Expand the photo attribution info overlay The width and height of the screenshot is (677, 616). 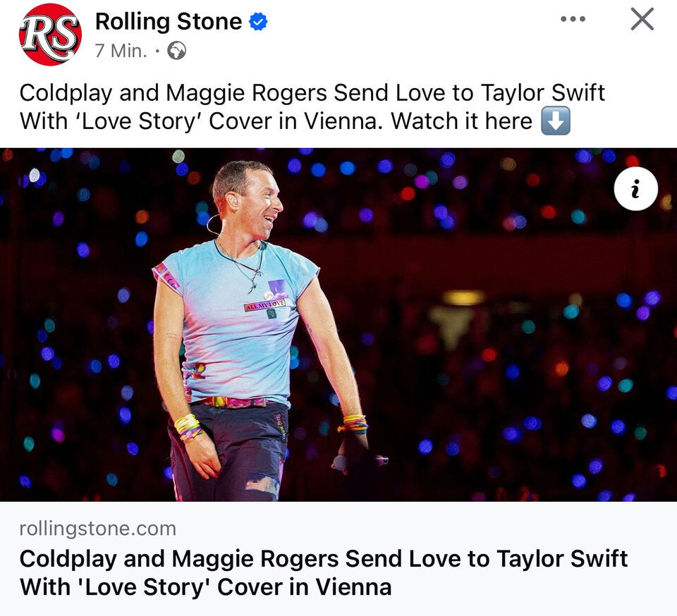coord(635,188)
